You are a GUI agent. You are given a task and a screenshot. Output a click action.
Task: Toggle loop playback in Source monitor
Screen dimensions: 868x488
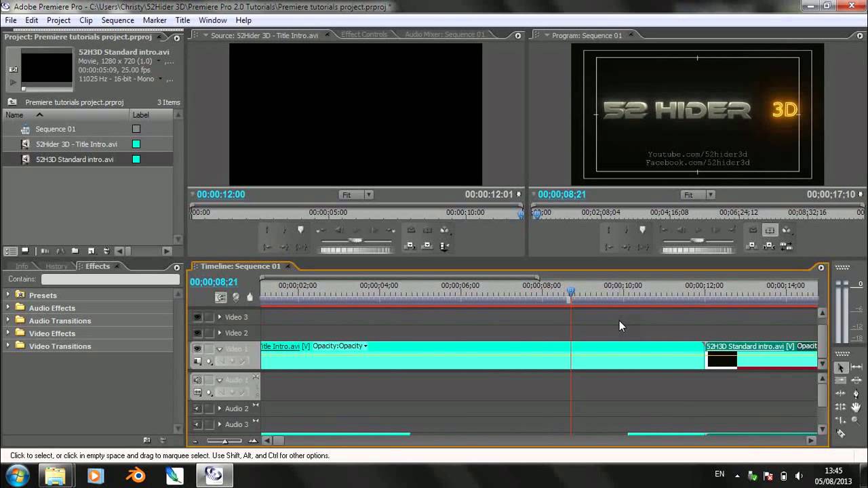coord(411,230)
